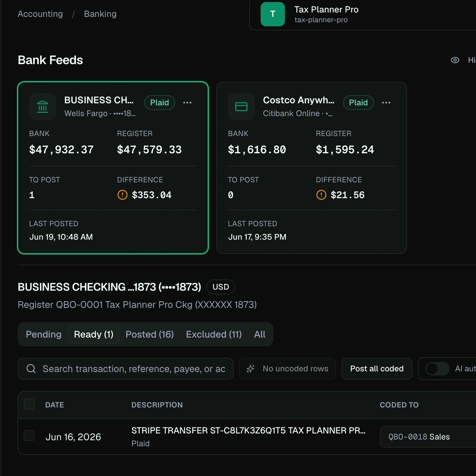476x476 pixels.
Task: Select the BUSINESS CH... Wells Fargo feed card
Action: 113,168
